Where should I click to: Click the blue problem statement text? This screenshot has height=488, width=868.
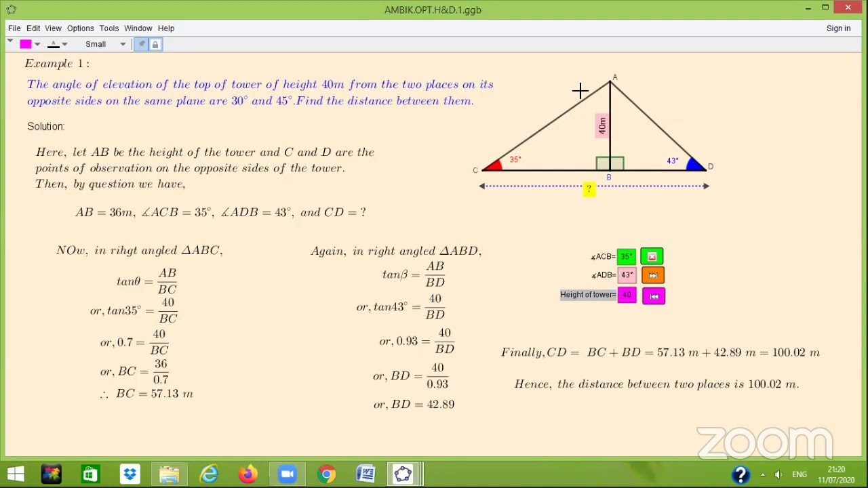click(260, 93)
